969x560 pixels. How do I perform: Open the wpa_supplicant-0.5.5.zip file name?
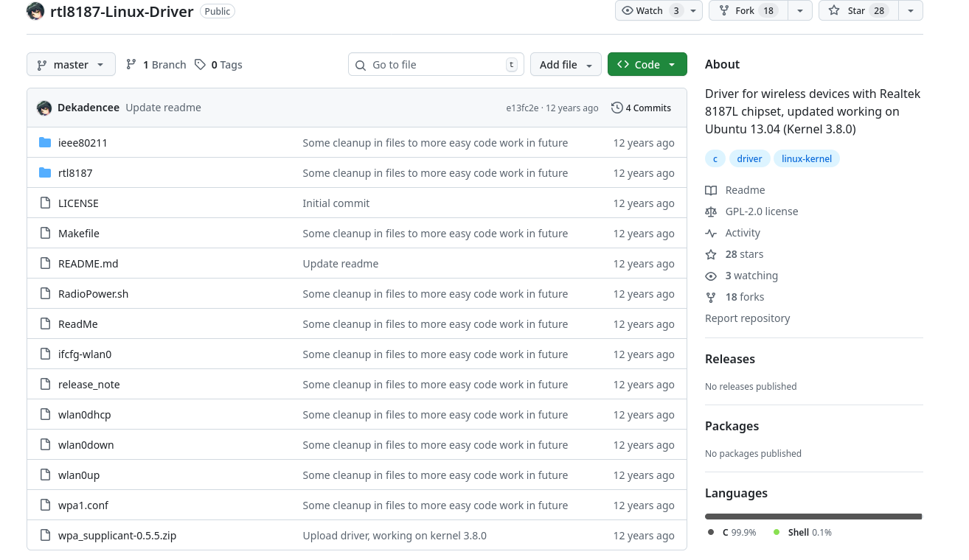[117, 536]
